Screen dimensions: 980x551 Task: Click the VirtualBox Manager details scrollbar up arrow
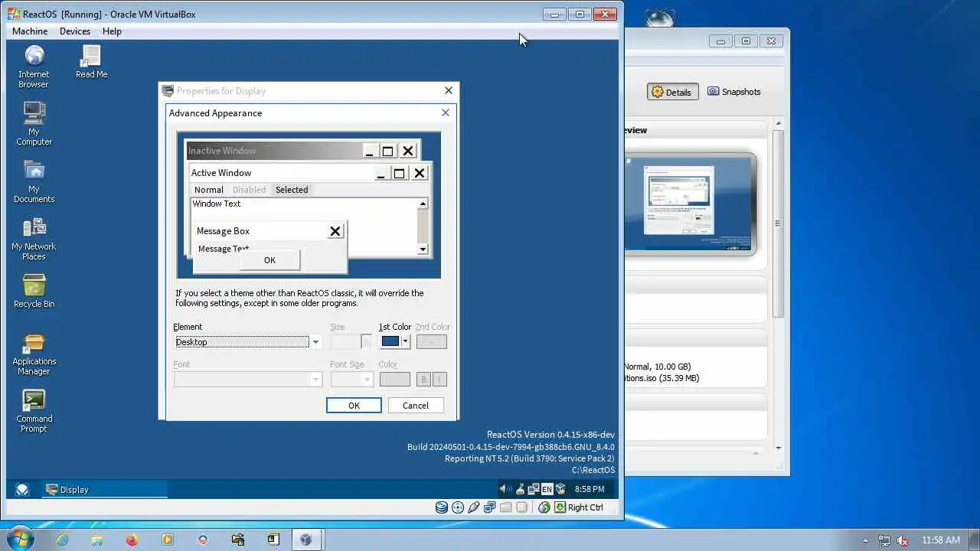[779, 123]
